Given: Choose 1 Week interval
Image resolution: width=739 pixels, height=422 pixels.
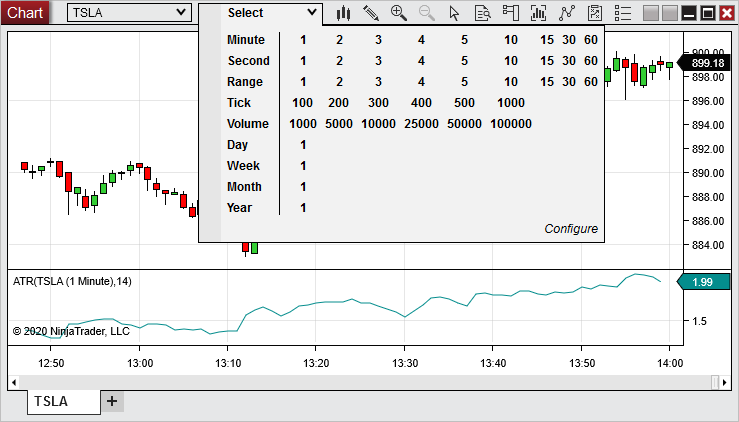Looking at the screenshot, I should coord(303,166).
